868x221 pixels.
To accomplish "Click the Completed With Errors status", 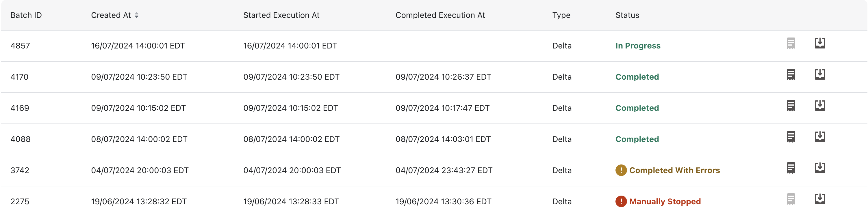I will pyautogui.click(x=674, y=170).
